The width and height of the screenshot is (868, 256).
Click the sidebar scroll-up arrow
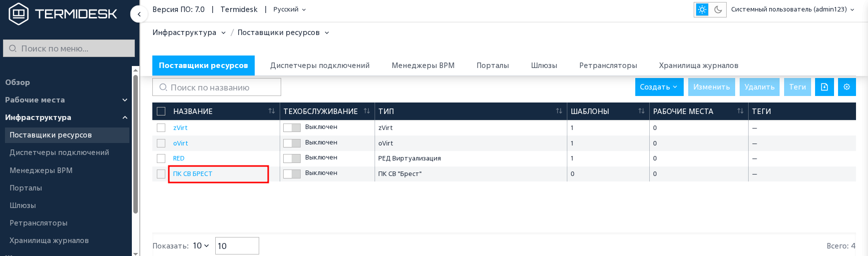(x=135, y=69)
